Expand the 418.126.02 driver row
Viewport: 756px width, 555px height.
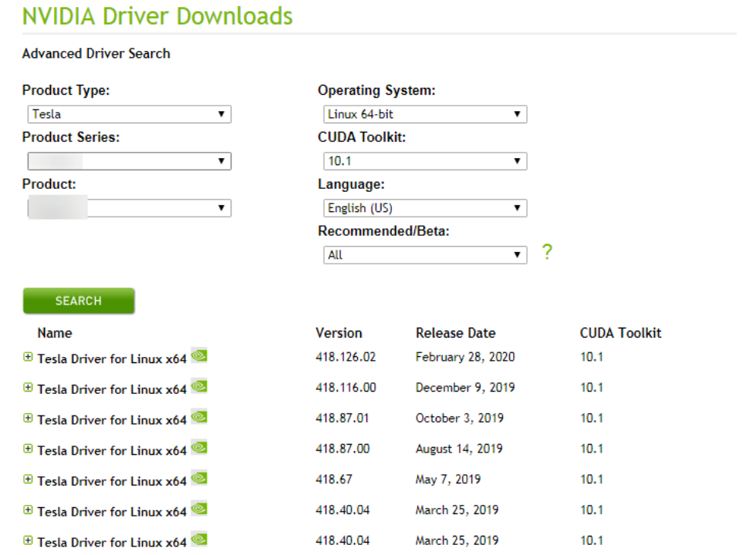pos(28,357)
